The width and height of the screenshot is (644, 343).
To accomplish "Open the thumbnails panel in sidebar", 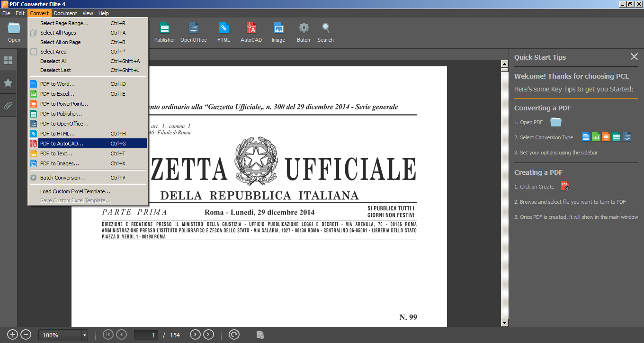I will [x=8, y=61].
